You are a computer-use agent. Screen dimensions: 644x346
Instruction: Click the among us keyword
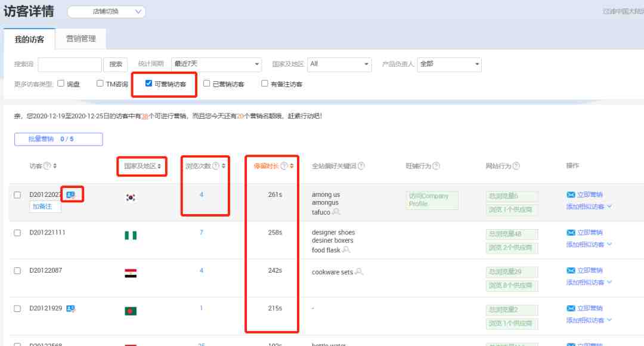pos(326,195)
